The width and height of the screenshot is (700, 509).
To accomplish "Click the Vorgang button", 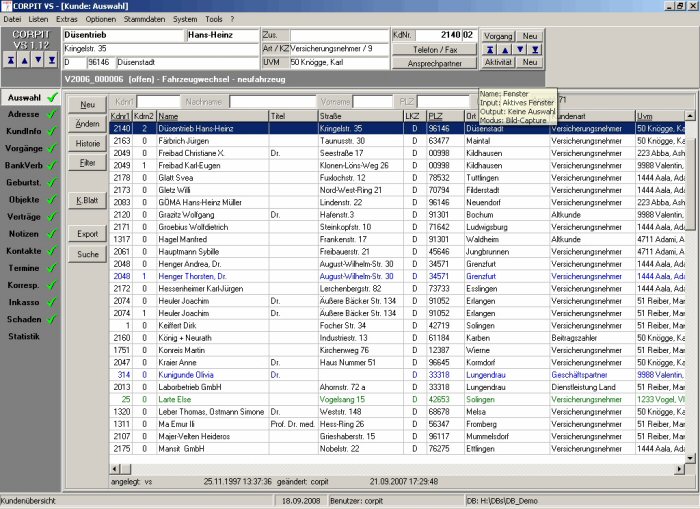I will click(x=498, y=36).
